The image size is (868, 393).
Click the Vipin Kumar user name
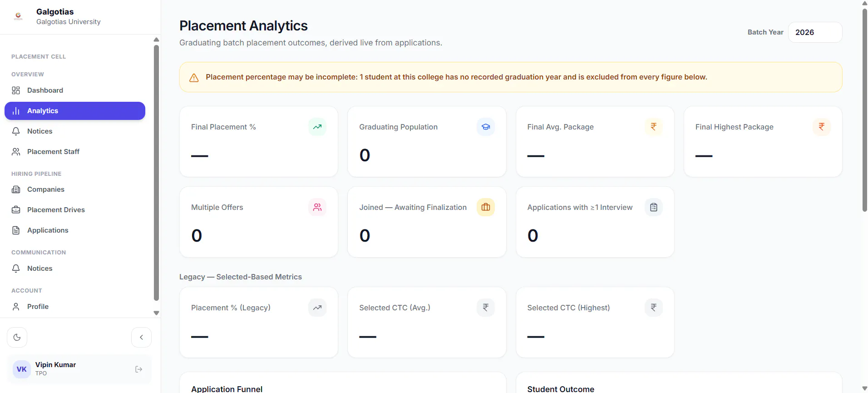[x=55, y=365]
